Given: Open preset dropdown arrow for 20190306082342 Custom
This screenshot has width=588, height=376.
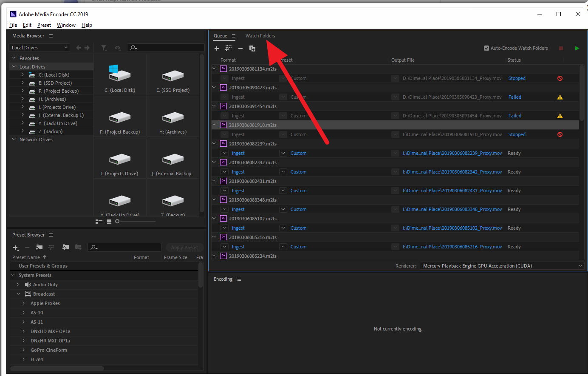Looking at the screenshot, I should 283,172.
